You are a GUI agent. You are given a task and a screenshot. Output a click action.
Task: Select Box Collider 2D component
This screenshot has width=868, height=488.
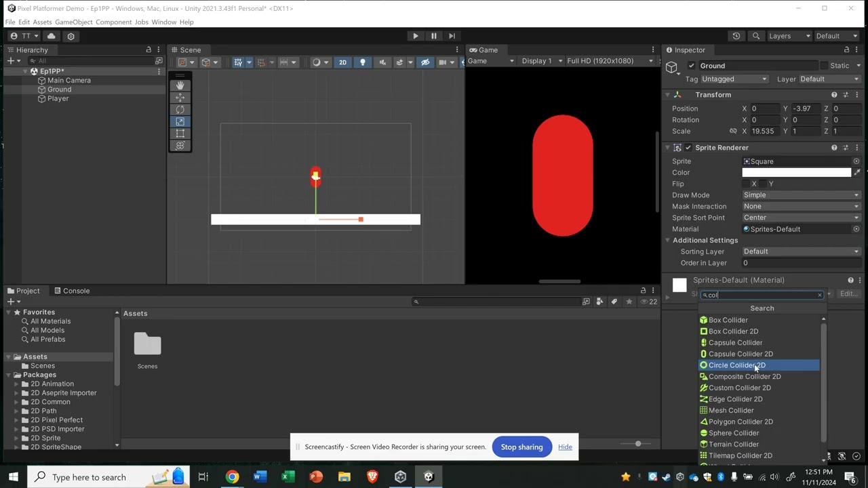point(759,331)
